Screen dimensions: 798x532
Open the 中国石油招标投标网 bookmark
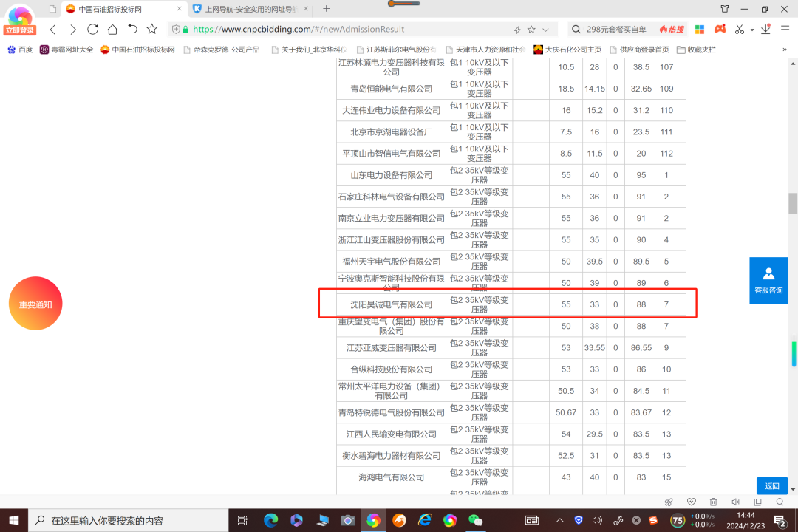138,50
